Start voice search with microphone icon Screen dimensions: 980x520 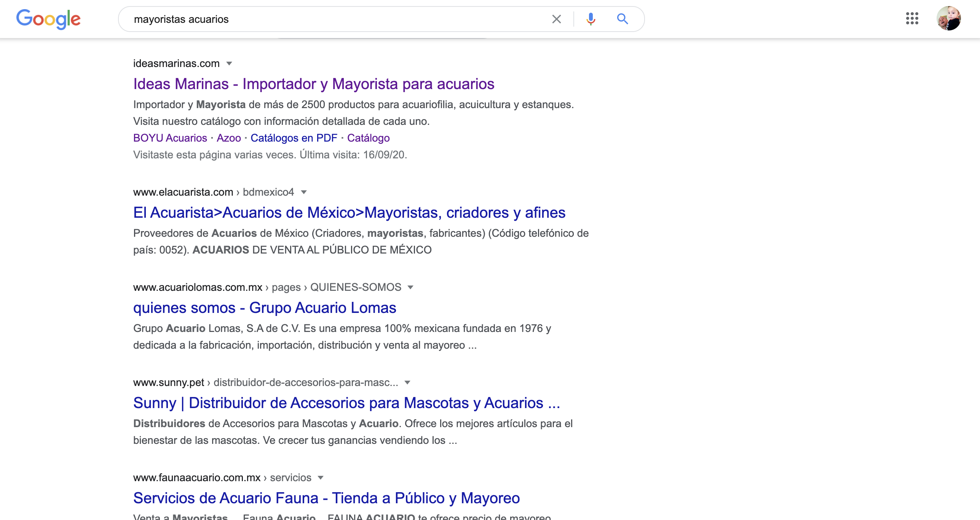591,19
